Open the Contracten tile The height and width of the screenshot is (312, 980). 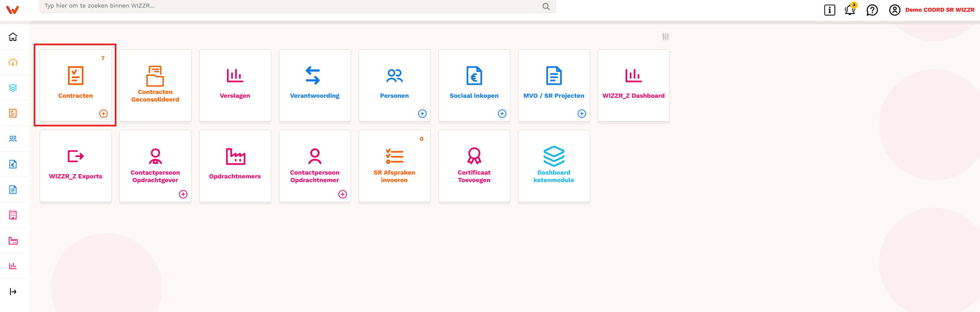[76, 86]
